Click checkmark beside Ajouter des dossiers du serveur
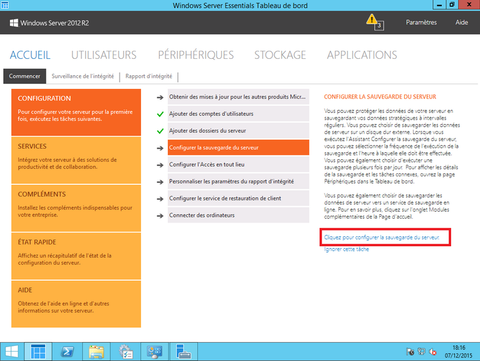The width and height of the screenshot is (480, 361). click(160, 131)
